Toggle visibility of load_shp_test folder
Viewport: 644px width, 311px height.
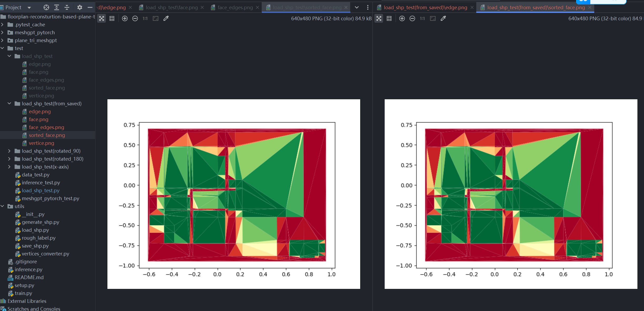pos(9,56)
